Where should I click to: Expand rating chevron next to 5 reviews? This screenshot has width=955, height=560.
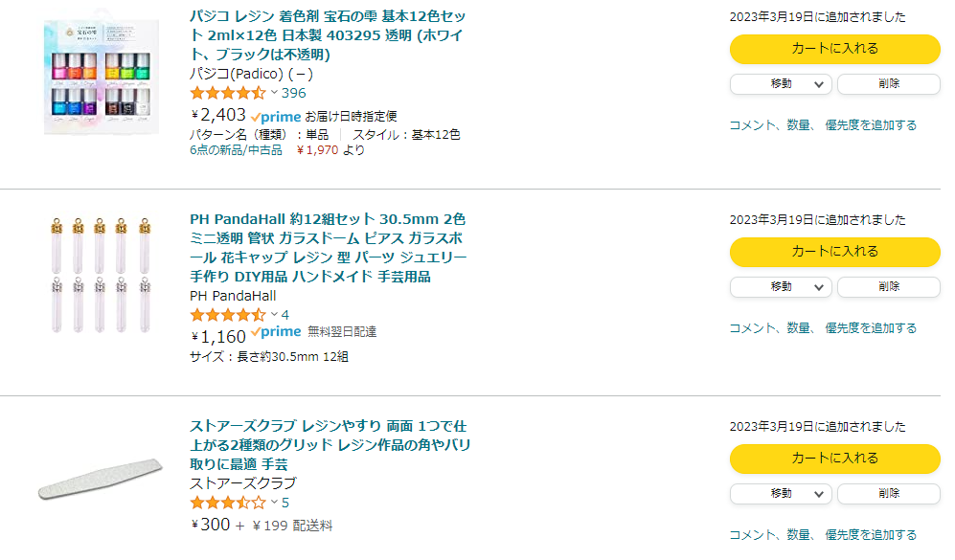point(274,503)
